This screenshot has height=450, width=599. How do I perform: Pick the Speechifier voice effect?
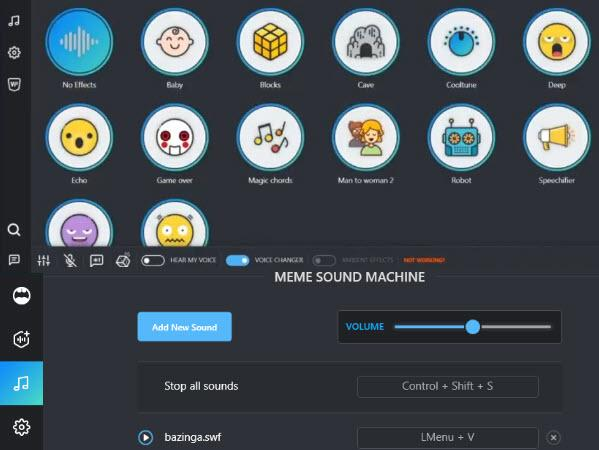pyautogui.click(x=557, y=137)
